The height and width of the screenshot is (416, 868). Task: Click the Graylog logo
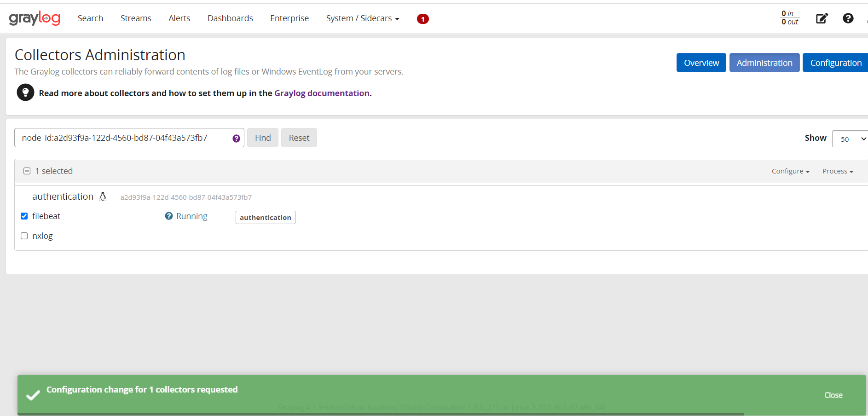(35, 18)
